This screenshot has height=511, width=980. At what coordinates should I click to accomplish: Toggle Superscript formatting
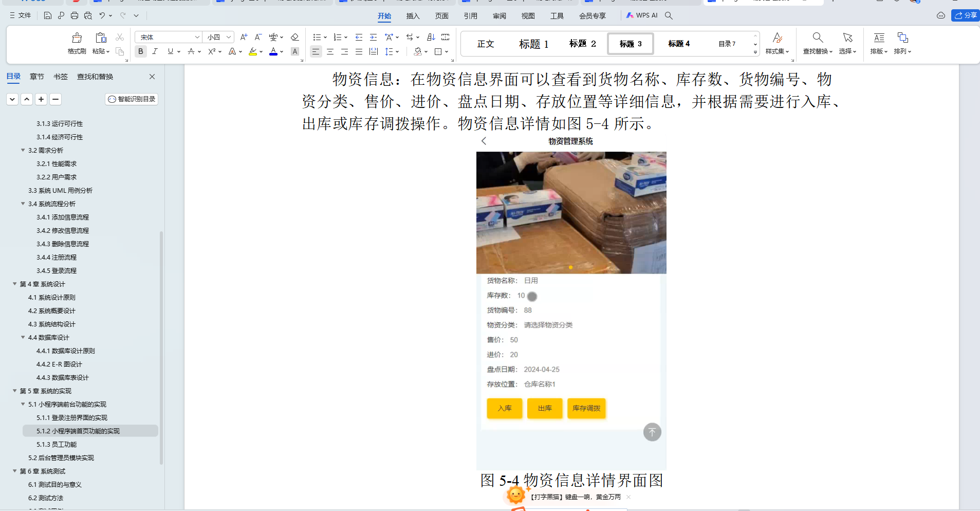(212, 51)
